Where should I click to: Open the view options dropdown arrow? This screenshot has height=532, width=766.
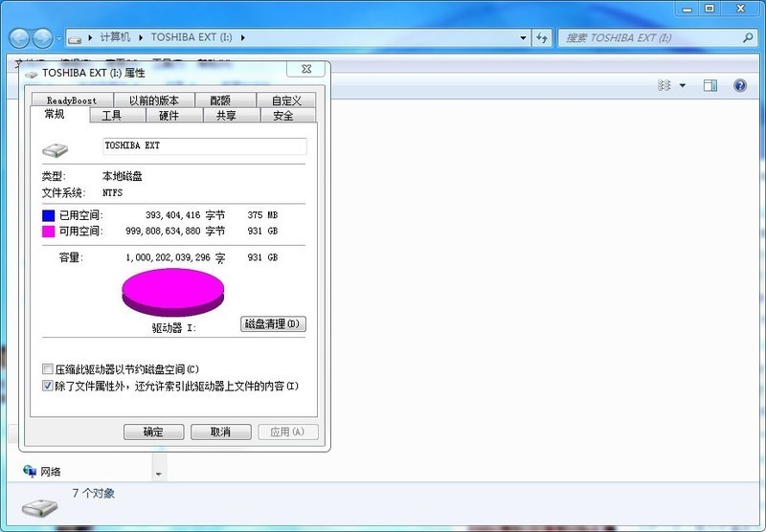click(683, 85)
